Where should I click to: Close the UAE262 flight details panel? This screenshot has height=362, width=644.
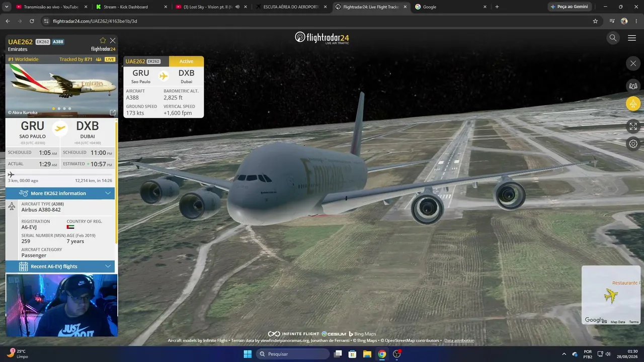[x=113, y=41]
